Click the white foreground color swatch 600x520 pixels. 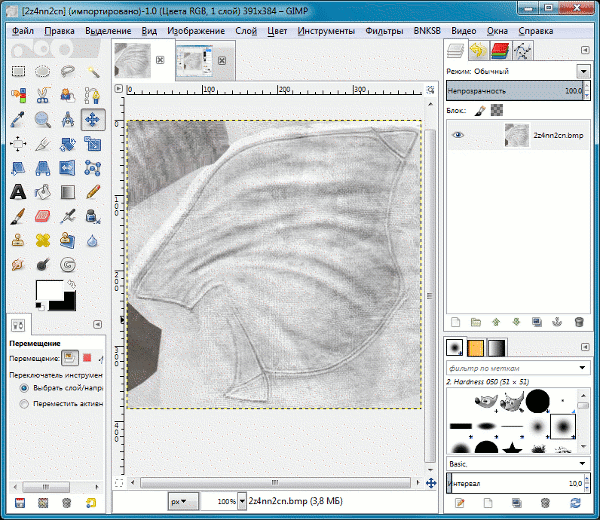(49, 290)
